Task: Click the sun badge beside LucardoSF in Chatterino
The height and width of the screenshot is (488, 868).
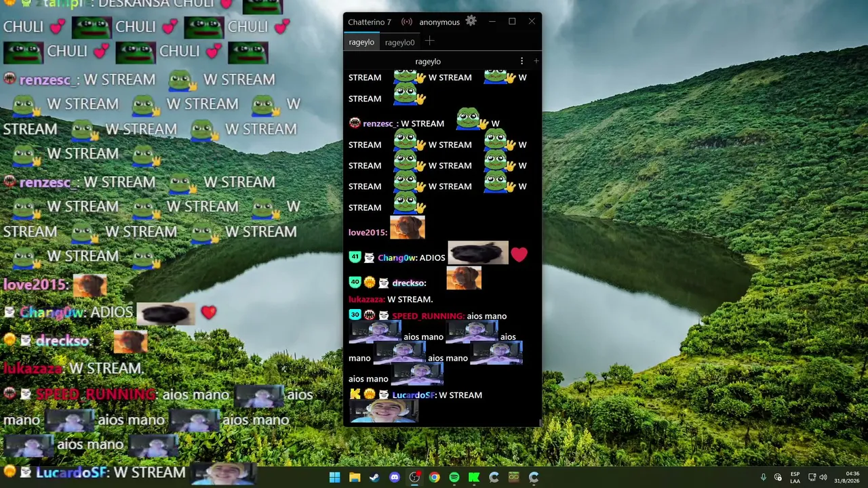Action: [369, 394]
